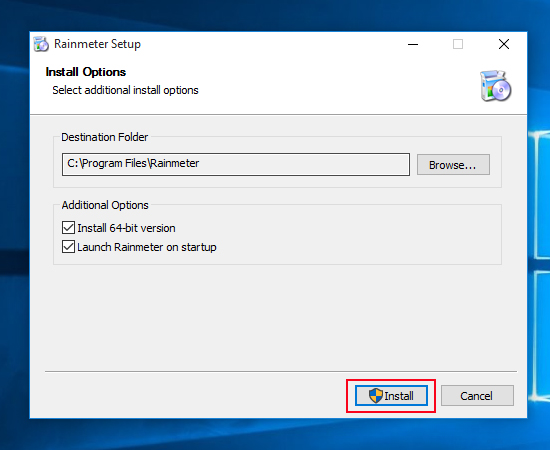This screenshot has width=550, height=450.
Task: Click the installer disc icon in header
Action: [x=496, y=86]
